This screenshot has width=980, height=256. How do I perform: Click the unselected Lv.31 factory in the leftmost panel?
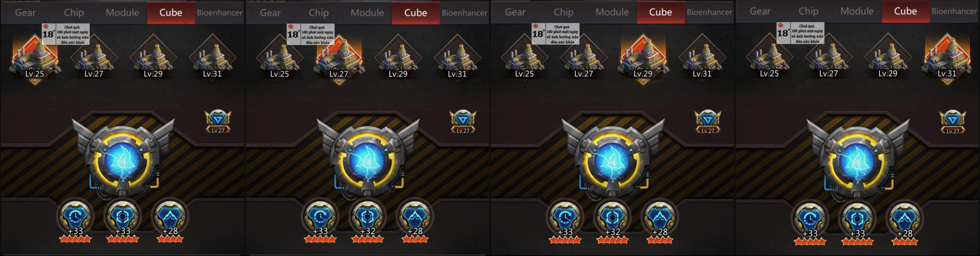pos(212,58)
